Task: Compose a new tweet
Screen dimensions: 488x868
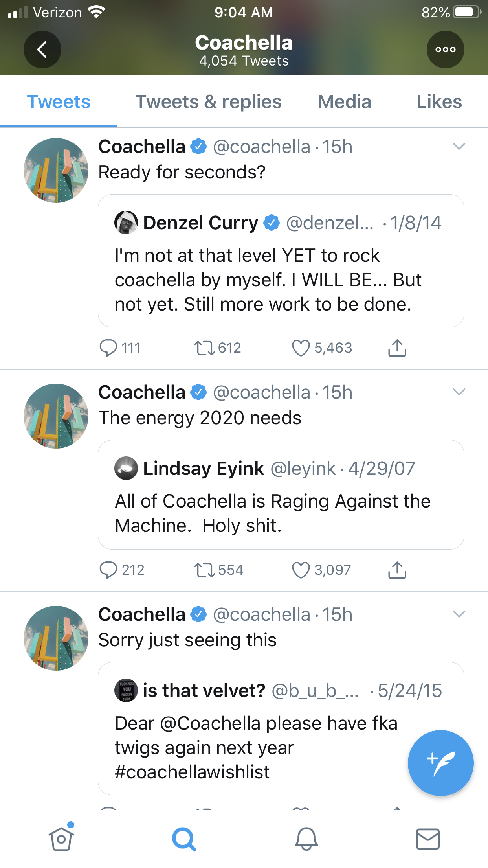Action: click(440, 763)
